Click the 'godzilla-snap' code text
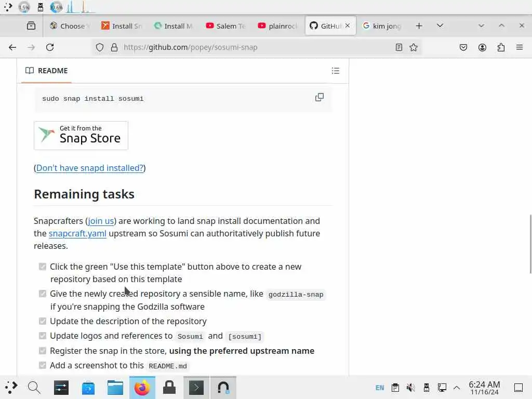Image resolution: width=532 pixels, height=399 pixels. 296,295
